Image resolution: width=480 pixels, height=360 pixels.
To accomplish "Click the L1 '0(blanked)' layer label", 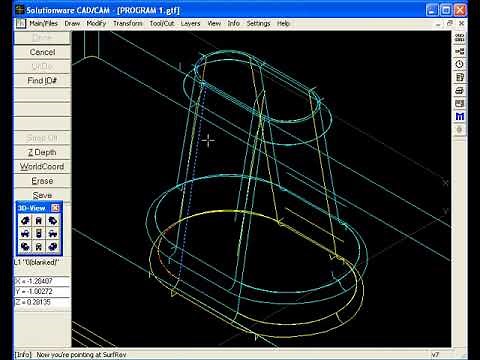I will click(37, 262).
